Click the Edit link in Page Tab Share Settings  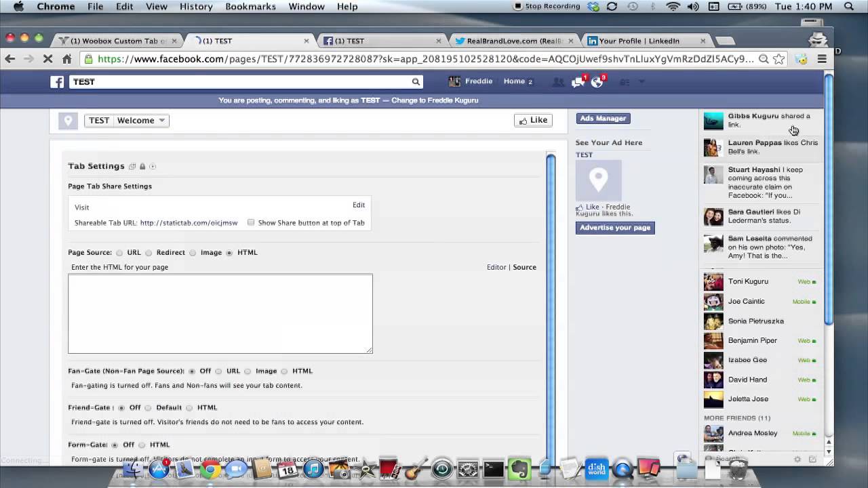[x=359, y=205]
